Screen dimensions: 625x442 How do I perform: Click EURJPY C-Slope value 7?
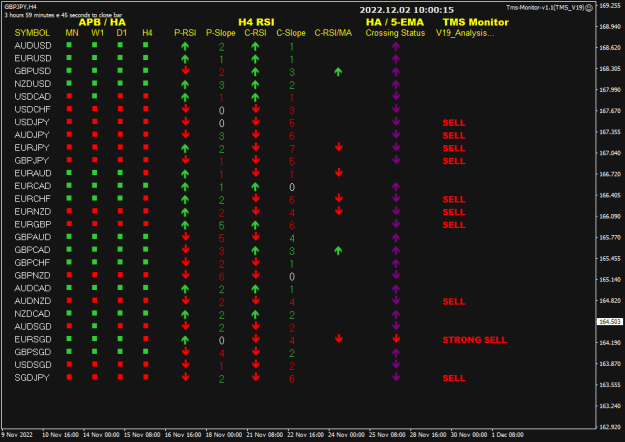[292, 149]
